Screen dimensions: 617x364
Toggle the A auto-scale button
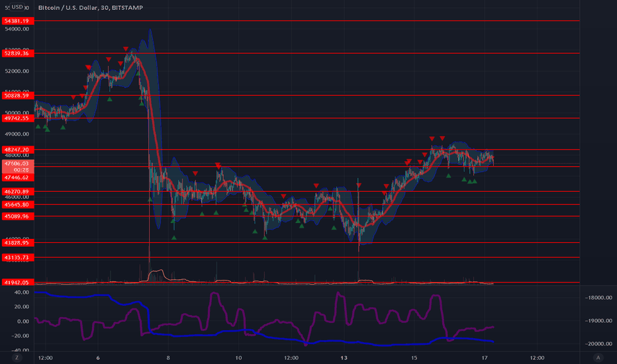pos(598,357)
